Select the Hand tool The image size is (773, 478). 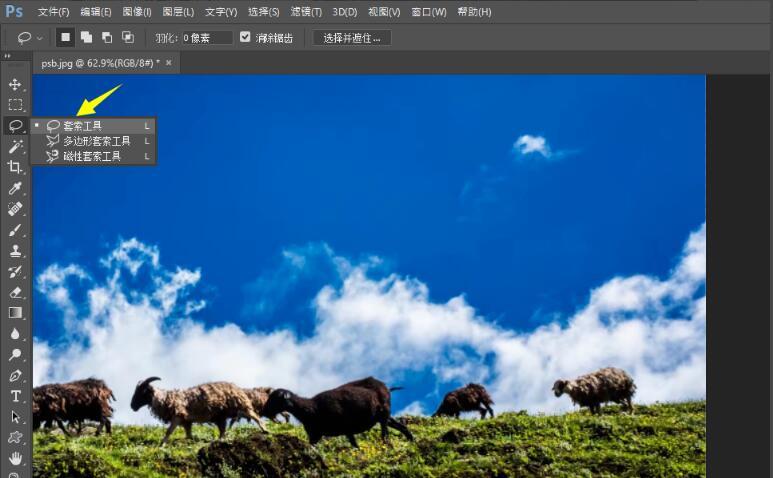pyautogui.click(x=15, y=458)
